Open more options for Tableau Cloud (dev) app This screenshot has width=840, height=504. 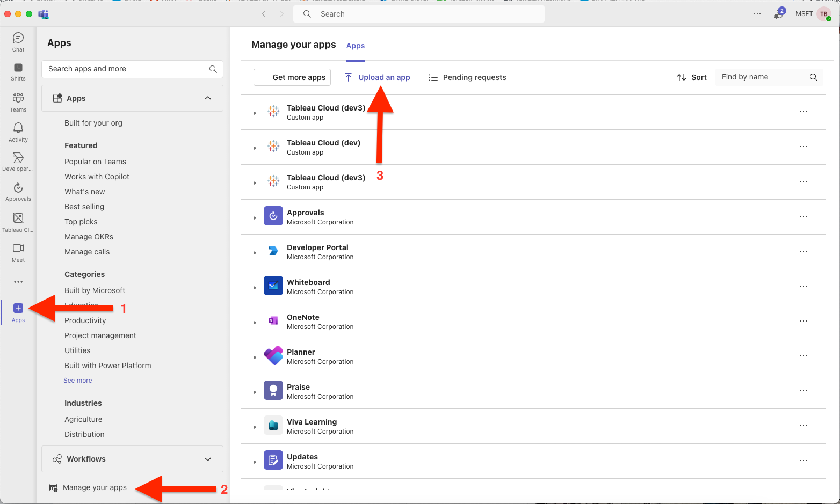pos(803,147)
